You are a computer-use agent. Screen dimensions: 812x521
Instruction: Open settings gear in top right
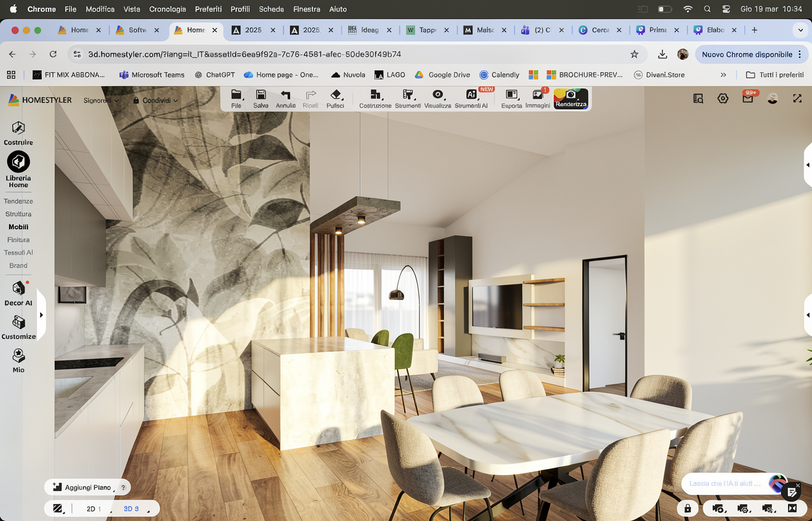tap(723, 98)
